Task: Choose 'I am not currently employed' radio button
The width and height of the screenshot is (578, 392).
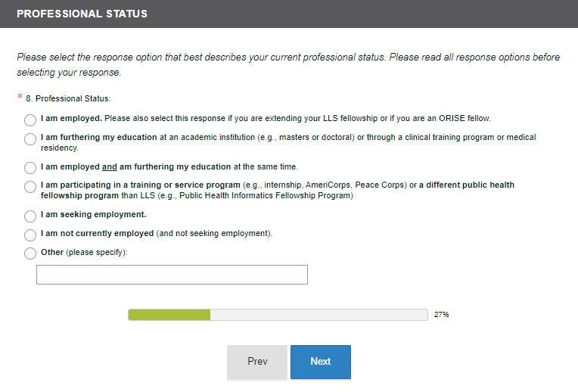Action: coord(30,235)
